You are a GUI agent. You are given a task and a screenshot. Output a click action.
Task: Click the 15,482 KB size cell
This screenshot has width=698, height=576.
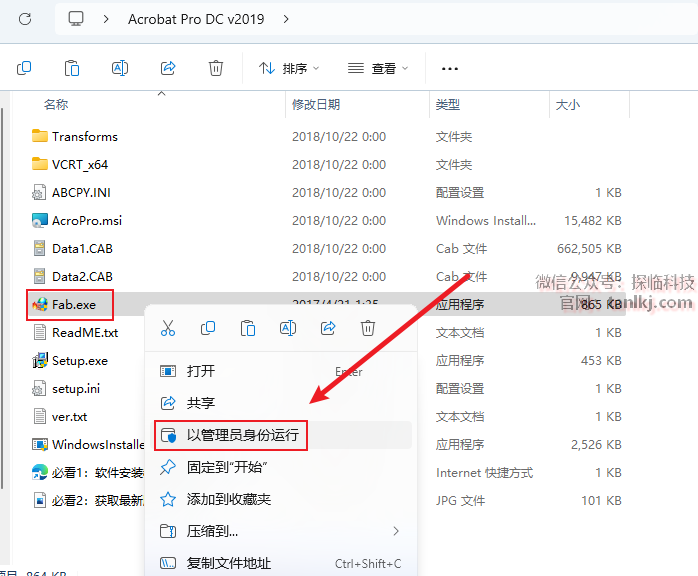pos(593,220)
